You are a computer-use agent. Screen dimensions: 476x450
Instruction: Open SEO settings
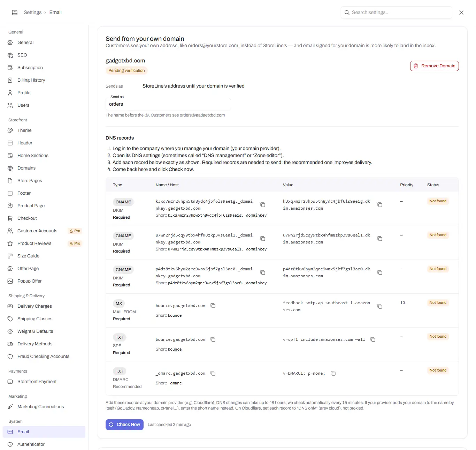click(44, 55)
